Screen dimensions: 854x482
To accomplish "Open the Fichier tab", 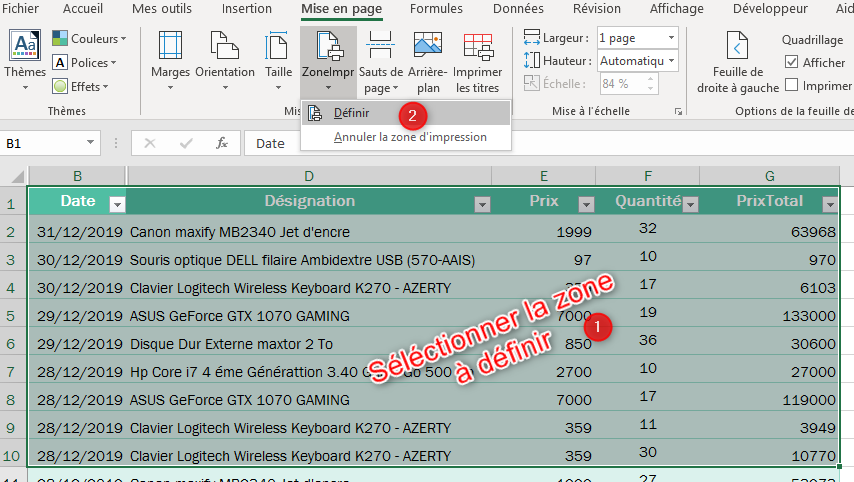I will click(x=21, y=9).
